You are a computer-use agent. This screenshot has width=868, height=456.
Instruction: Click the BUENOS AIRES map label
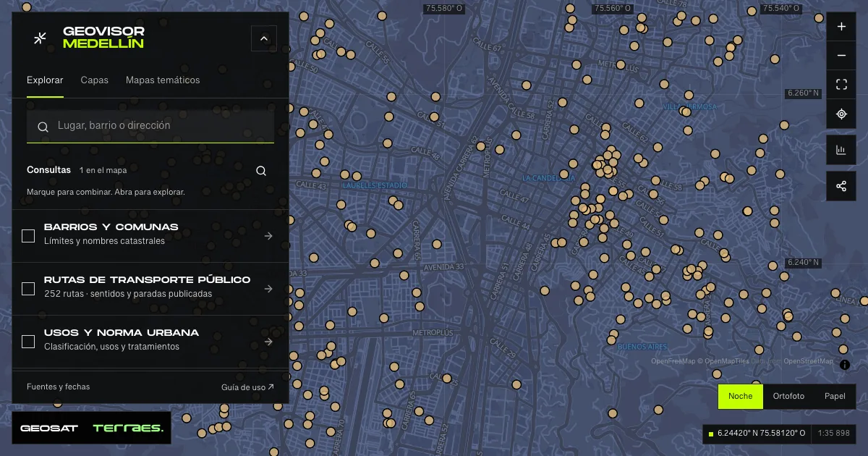pos(642,347)
